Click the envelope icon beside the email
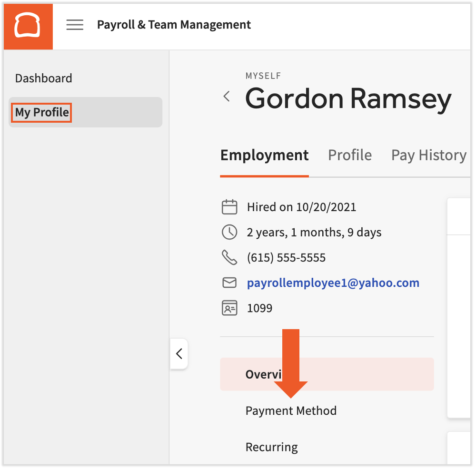Image resolution: width=476 pixels, height=468 pixels. click(229, 283)
